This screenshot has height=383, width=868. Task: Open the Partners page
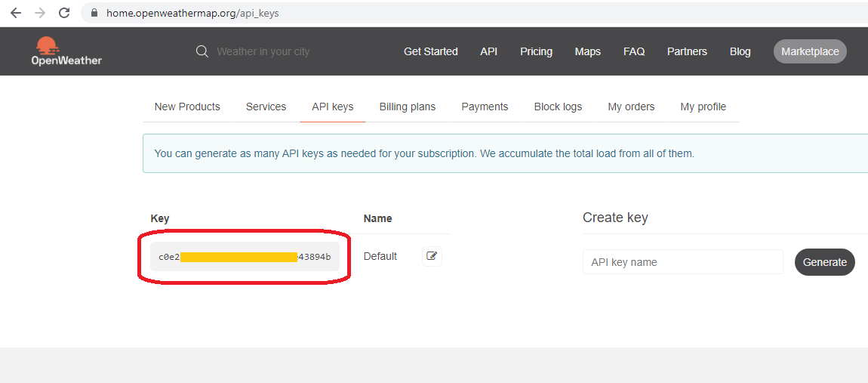[x=687, y=51]
